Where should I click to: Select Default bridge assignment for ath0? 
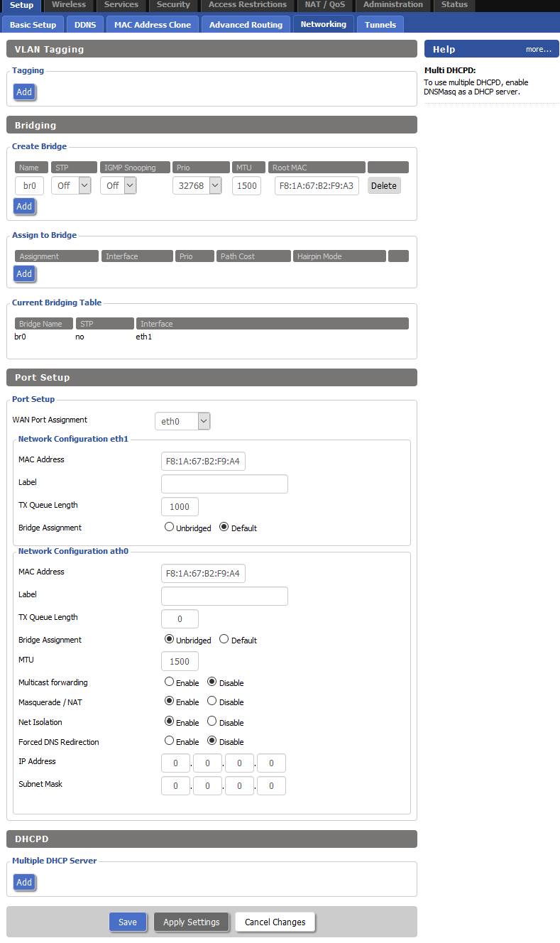(224, 639)
